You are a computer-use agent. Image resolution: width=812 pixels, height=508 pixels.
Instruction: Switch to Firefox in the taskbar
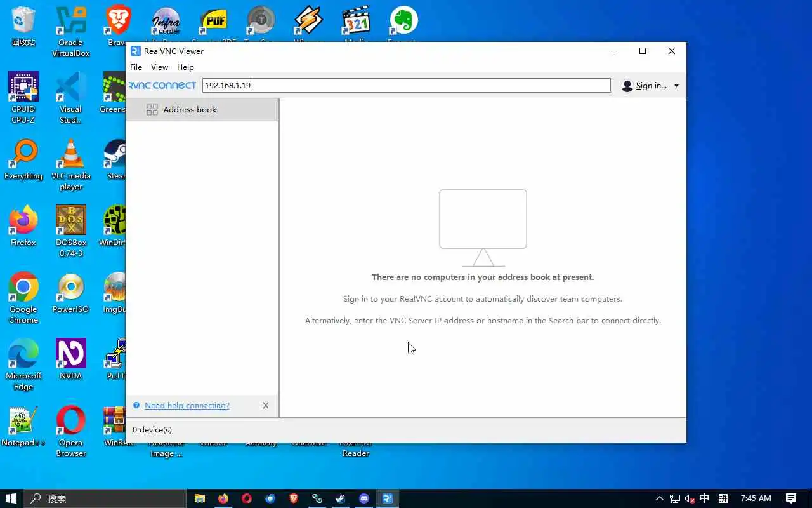(x=223, y=498)
